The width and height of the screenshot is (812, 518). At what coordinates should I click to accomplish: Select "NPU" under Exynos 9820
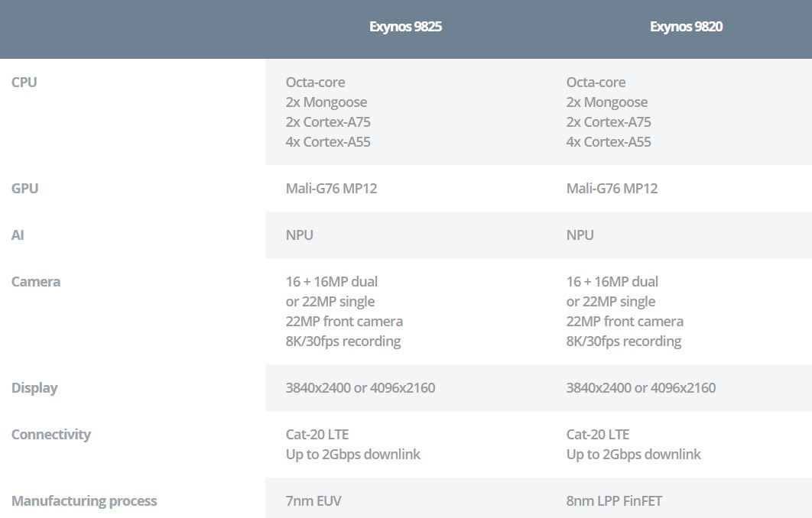pyautogui.click(x=580, y=235)
